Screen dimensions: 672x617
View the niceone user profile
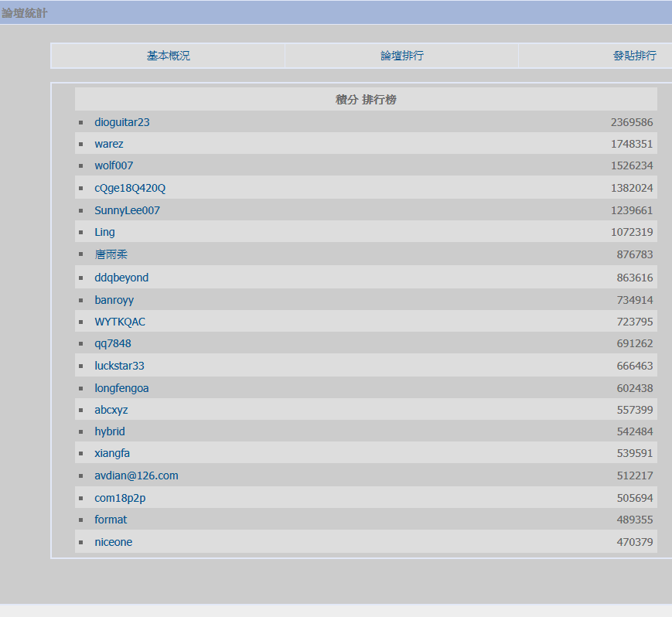[114, 542]
